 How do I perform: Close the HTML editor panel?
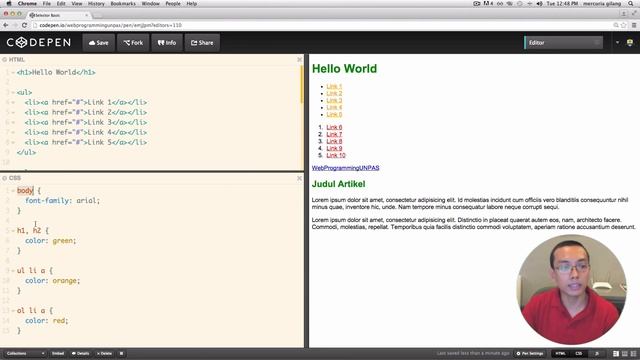pyautogui.click(x=300, y=60)
